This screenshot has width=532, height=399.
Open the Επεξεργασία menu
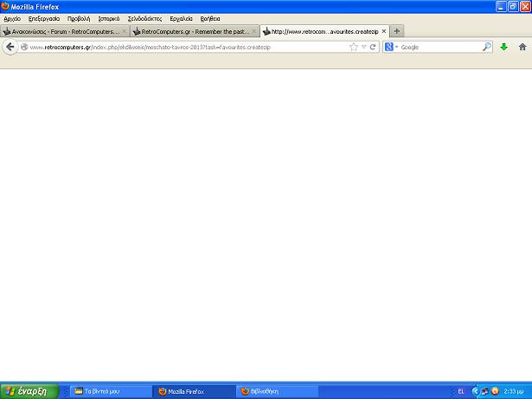pyautogui.click(x=44, y=18)
